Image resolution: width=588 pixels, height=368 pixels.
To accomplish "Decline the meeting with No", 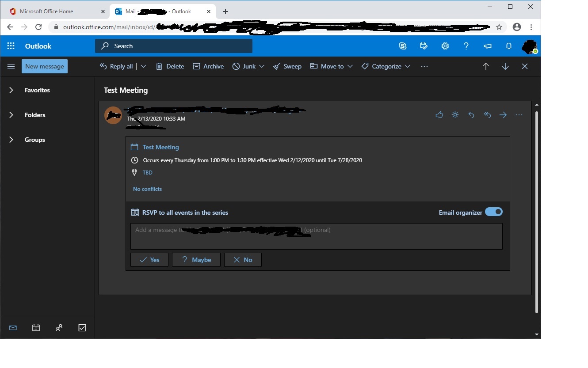I will coord(243,260).
